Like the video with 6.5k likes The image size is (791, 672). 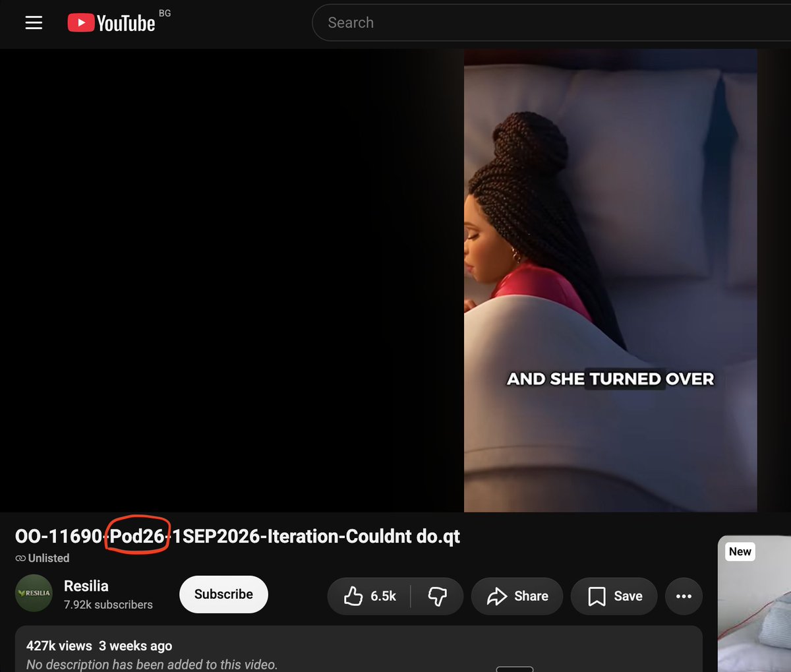point(369,596)
